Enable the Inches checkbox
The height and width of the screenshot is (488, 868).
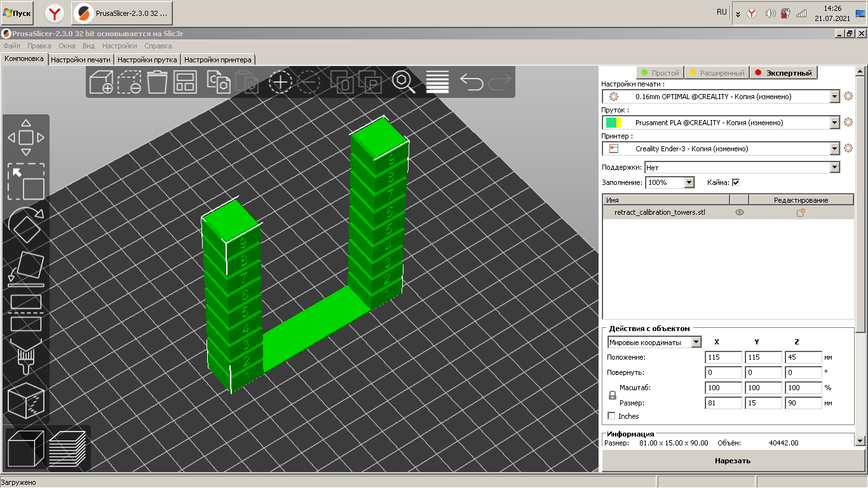click(x=611, y=416)
